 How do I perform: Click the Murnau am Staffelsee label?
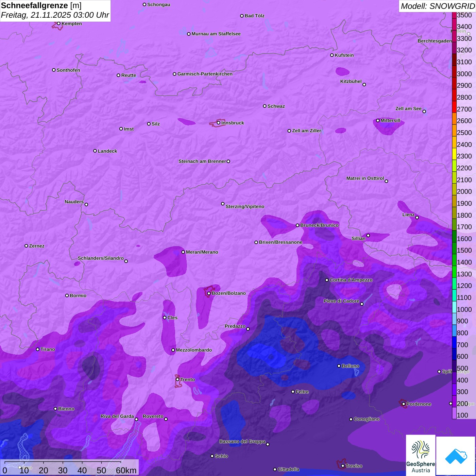pyautogui.click(x=216, y=34)
